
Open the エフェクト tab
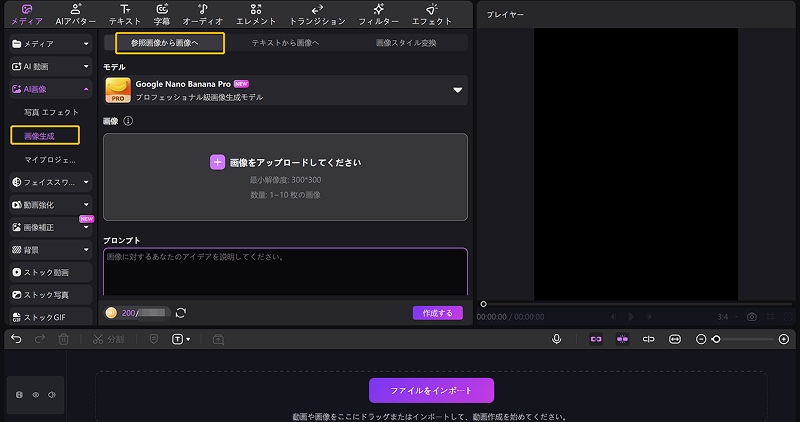click(x=432, y=15)
